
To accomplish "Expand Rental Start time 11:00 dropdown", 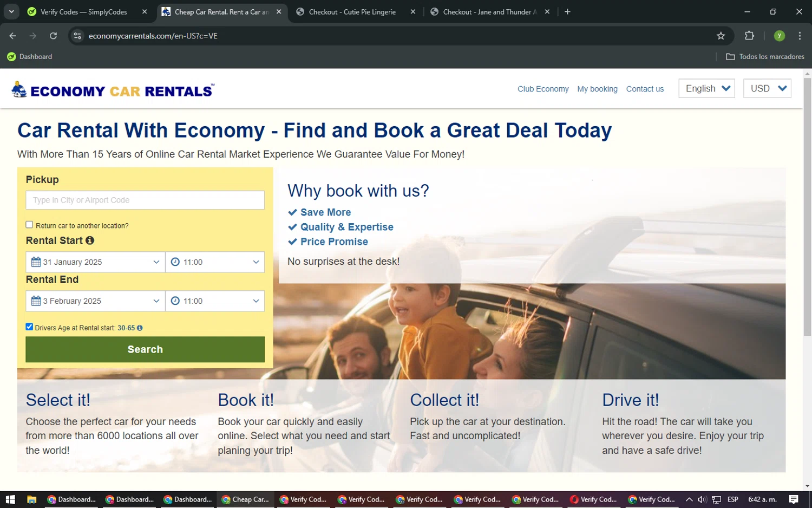I will tap(215, 262).
